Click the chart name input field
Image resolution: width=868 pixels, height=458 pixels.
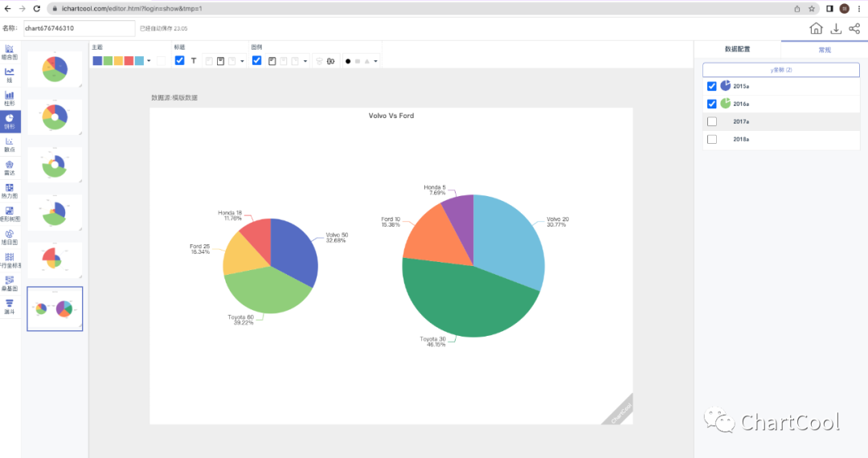pyautogui.click(x=79, y=28)
